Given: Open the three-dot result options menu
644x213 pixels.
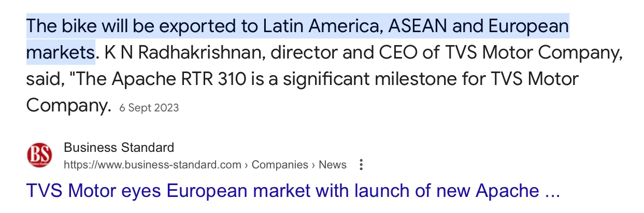Looking at the screenshot, I should pyautogui.click(x=361, y=165).
